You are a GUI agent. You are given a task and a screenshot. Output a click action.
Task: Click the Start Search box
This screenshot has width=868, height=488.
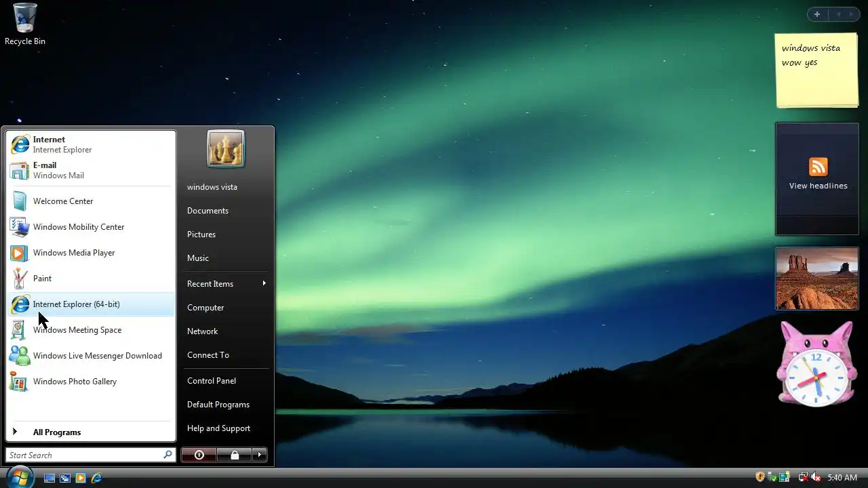91,455
